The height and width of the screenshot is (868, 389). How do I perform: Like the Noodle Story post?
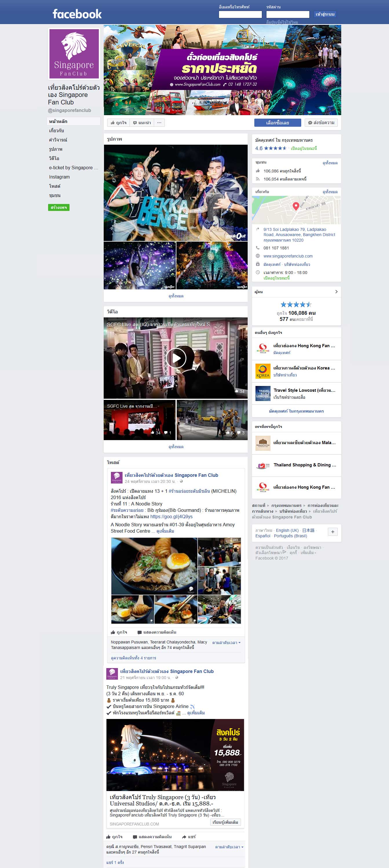[119, 632]
